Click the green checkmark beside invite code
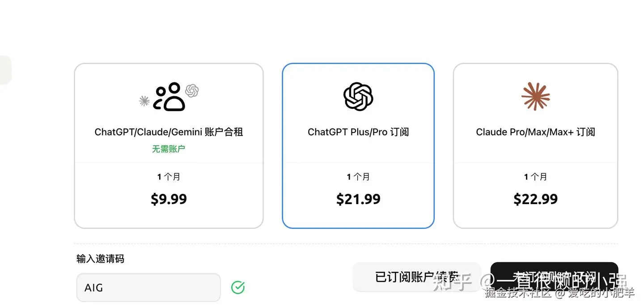Viewport: 644px width, 308px height. coord(238,287)
